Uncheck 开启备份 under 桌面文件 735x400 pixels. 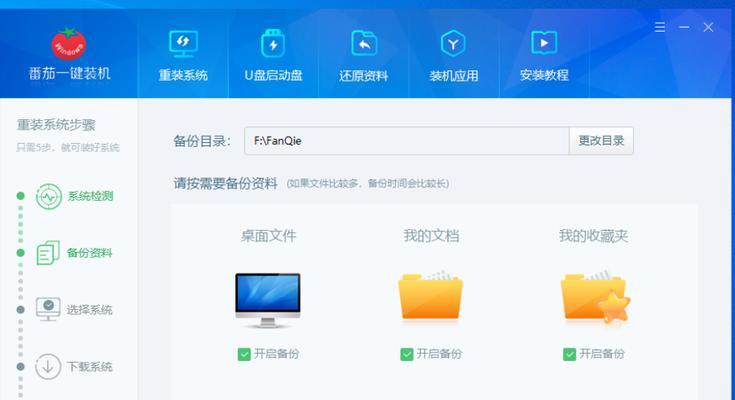pyautogui.click(x=244, y=354)
